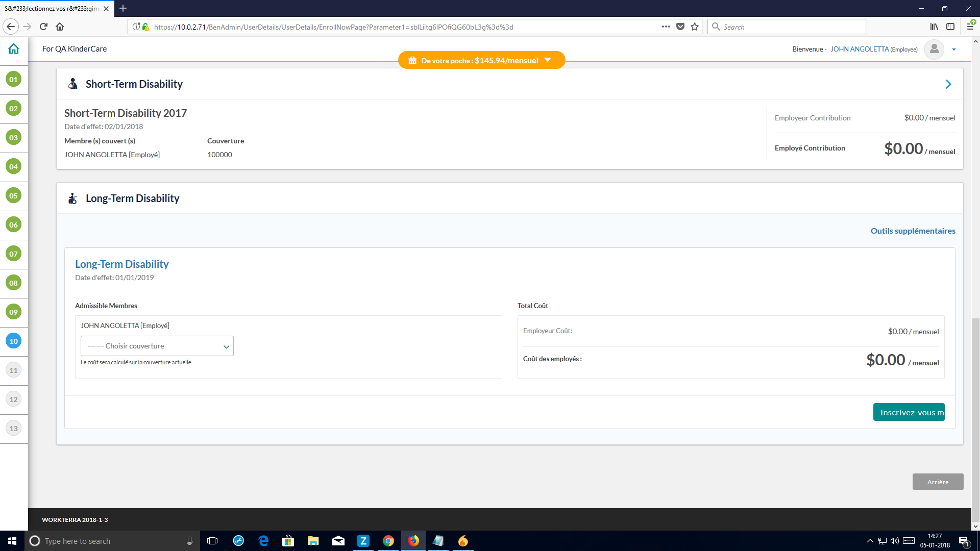Click in the Firefox Search field
The image size is (980, 551).
click(791, 27)
